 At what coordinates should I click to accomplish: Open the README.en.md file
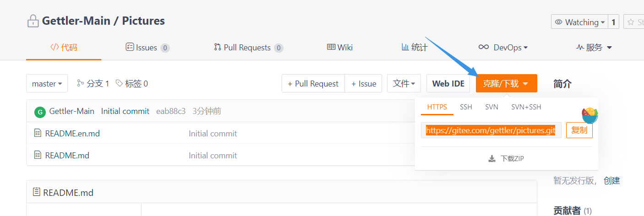tap(72, 133)
